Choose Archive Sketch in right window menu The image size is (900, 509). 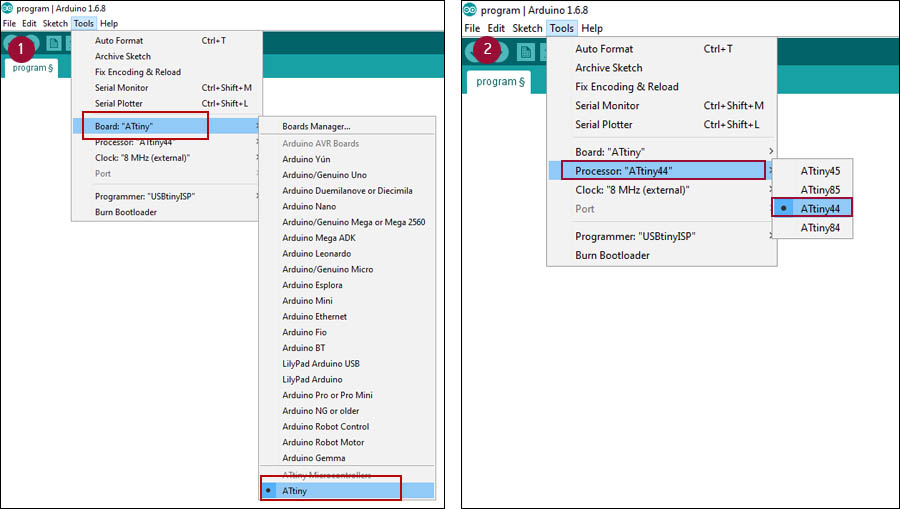point(662,68)
